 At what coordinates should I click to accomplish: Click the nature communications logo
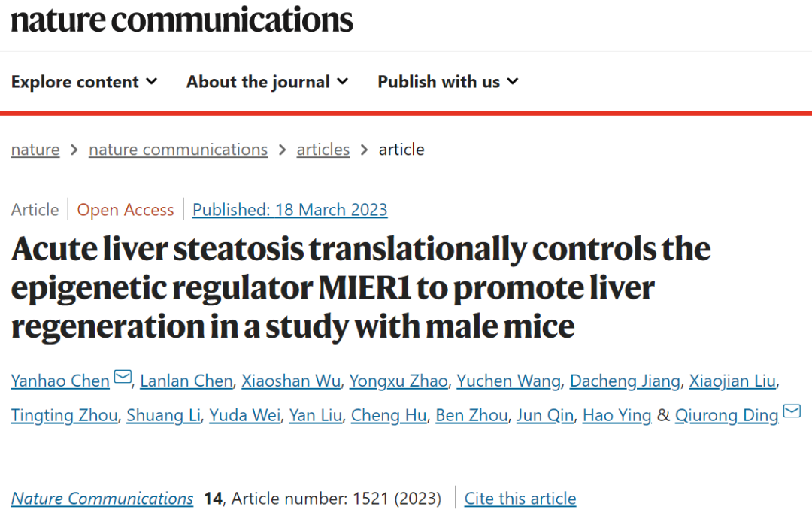point(182,20)
